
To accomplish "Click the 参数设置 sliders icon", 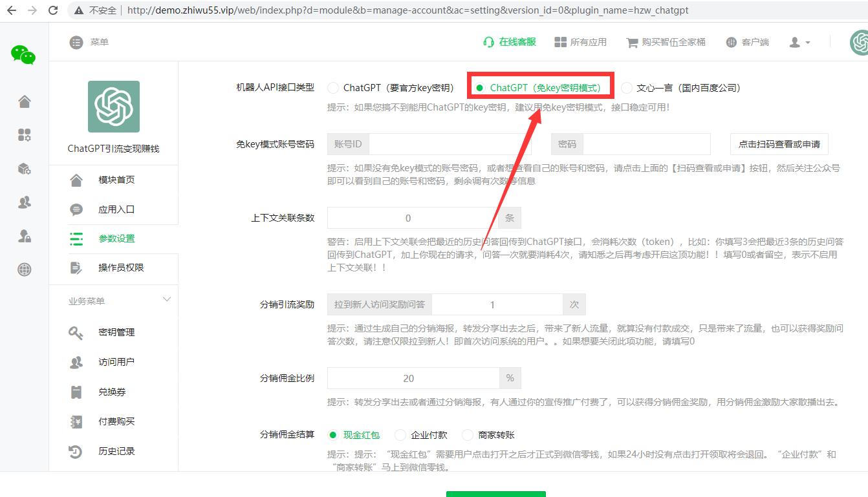I will point(76,238).
